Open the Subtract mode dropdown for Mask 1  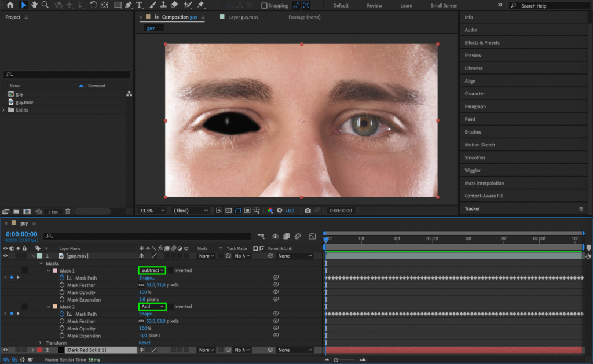tap(152, 270)
